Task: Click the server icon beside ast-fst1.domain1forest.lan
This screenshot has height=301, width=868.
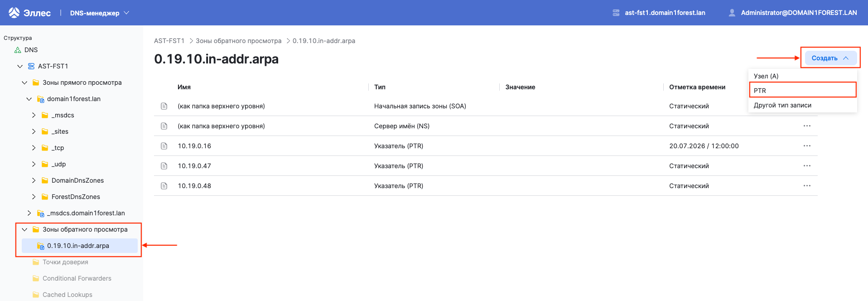Action: [x=616, y=13]
